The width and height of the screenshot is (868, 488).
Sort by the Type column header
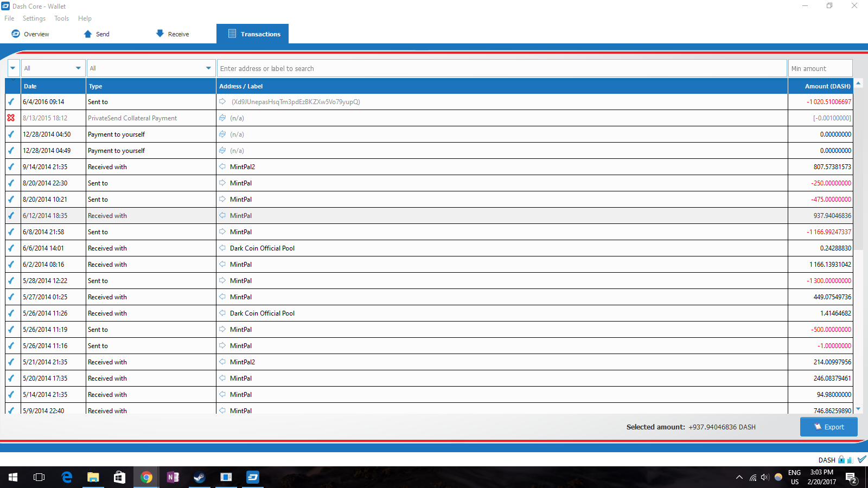point(151,86)
